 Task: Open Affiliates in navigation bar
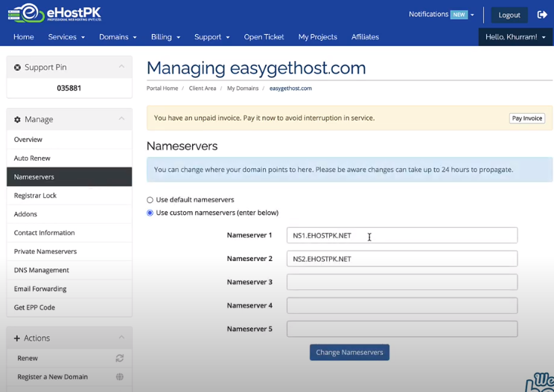365,36
